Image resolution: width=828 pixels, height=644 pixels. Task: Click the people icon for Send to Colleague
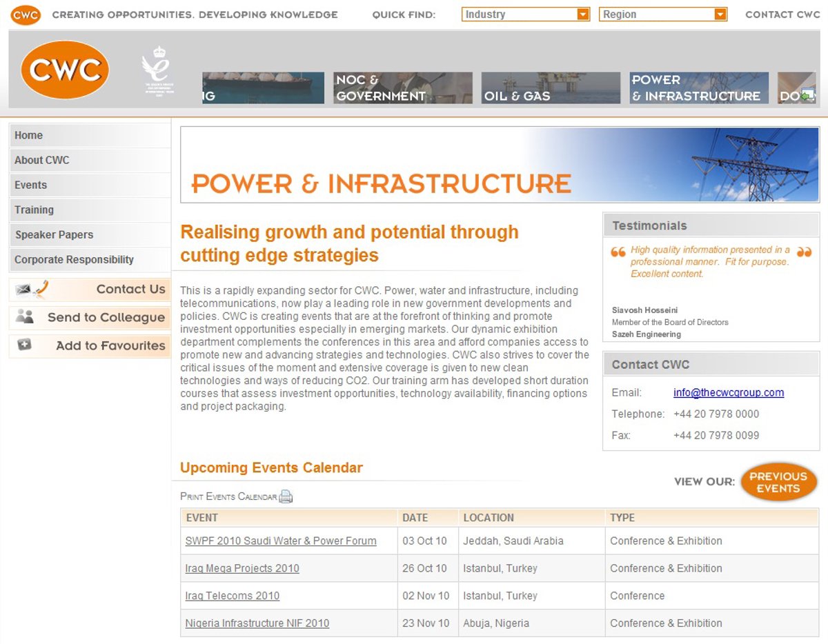click(25, 317)
